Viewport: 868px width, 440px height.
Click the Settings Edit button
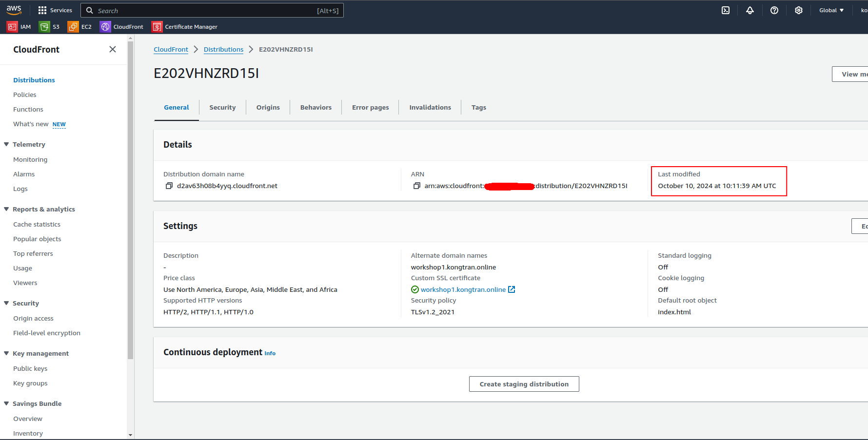[860, 226]
